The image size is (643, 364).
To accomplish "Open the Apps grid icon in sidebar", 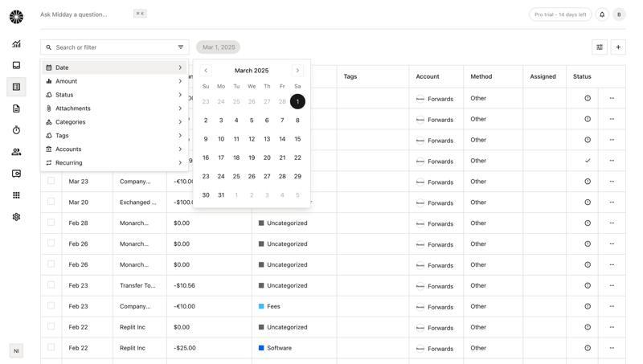I will [x=16, y=195].
